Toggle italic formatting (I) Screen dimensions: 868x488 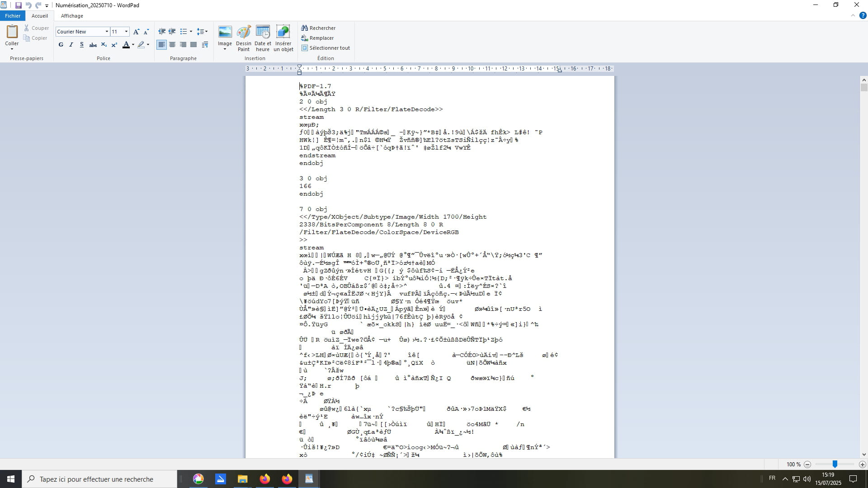point(71,45)
